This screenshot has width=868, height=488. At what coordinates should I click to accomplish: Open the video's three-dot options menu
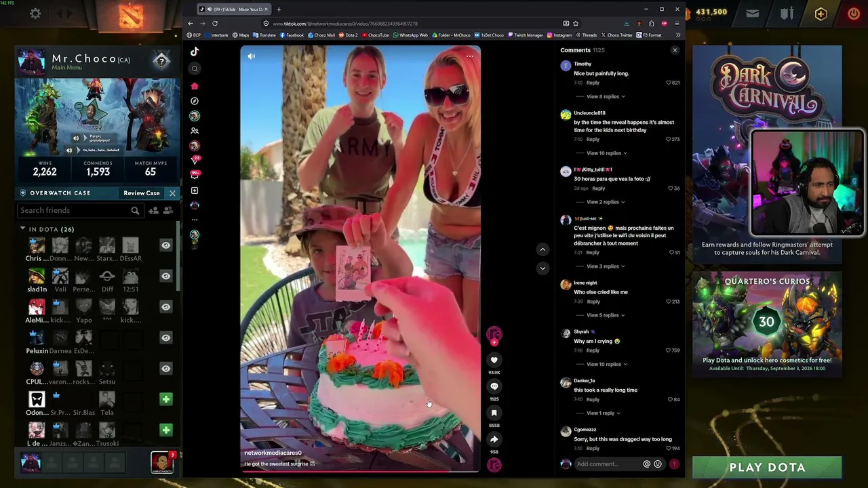tap(469, 56)
